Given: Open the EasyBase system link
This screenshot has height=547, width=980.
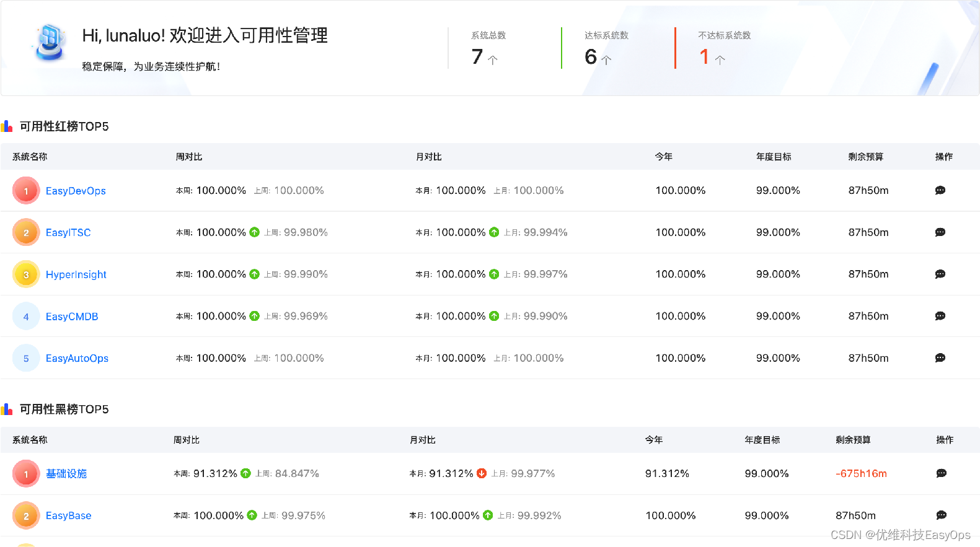Looking at the screenshot, I should (69, 515).
